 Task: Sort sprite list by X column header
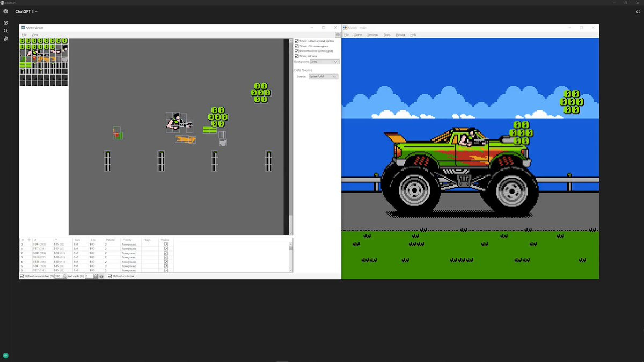click(42, 240)
